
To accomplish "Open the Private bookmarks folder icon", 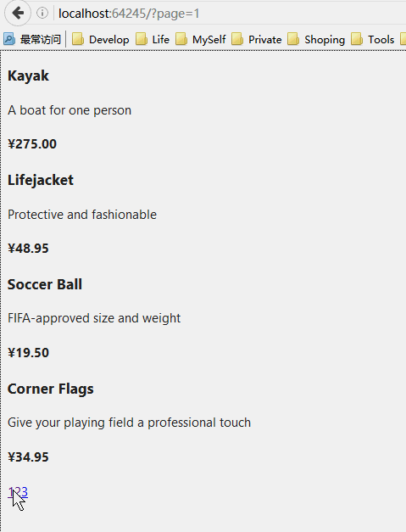I will 237,39.
